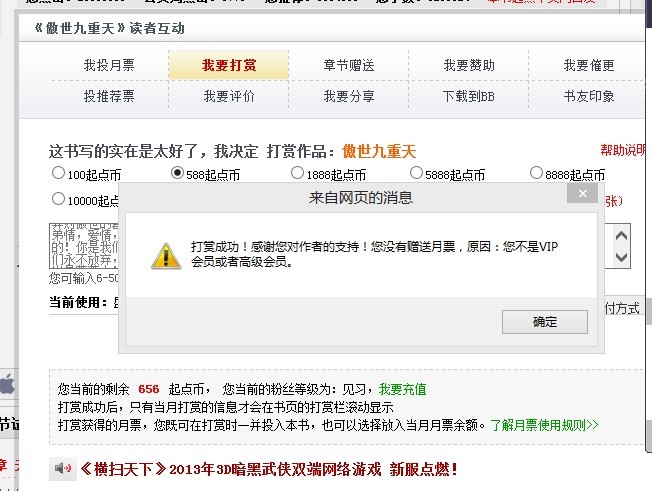Viewport: 652px width, 491px height.
Task: Close the 来自网页的消息 dialog with the X
Action: pos(583,193)
